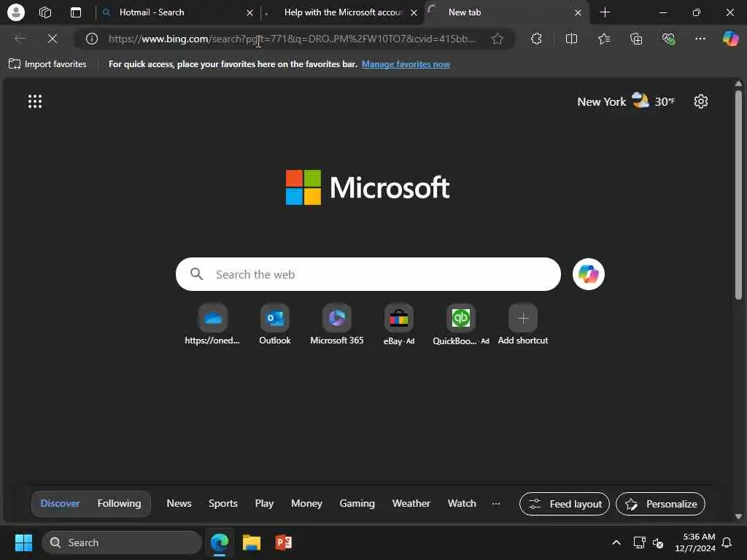Open the Microsoft 365 shortcut
This screenshot has height=560, width=747.
(337, 324)
